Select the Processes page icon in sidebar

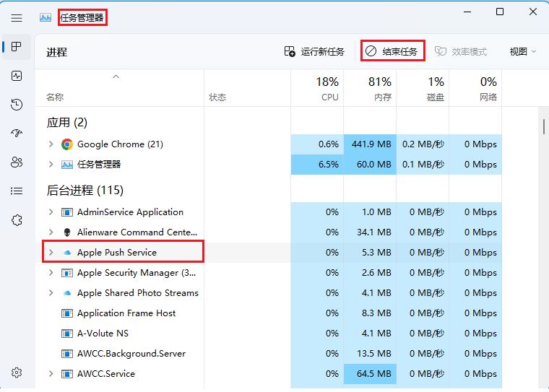(x=17, y=47)
